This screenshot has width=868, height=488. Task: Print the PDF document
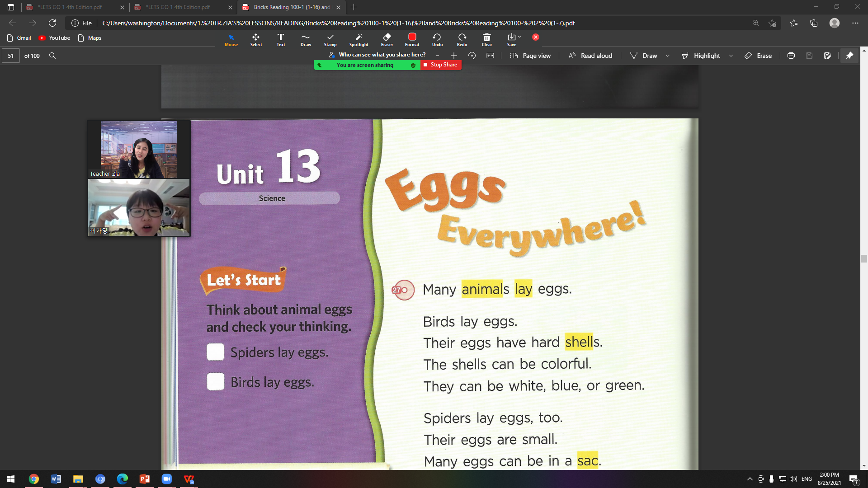click(x=791, y=56)
